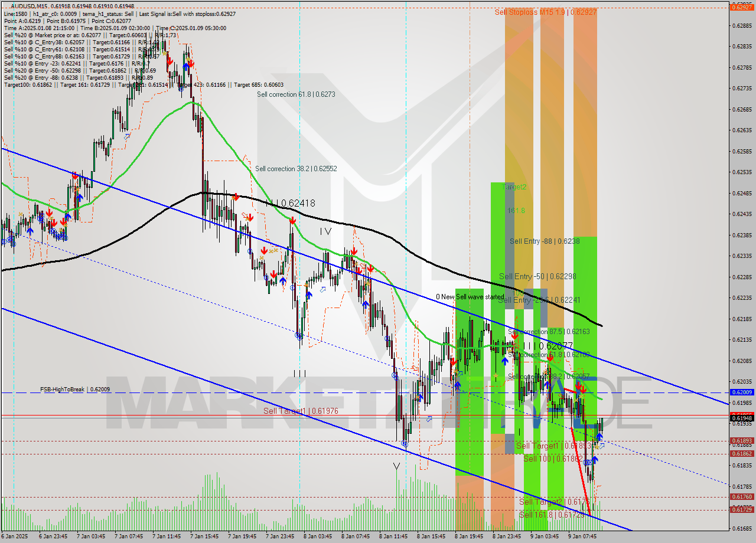Select the 'V' wave label near volume bars
The width and height of the screenshot is (756, 543).
(x=397, y=466)
